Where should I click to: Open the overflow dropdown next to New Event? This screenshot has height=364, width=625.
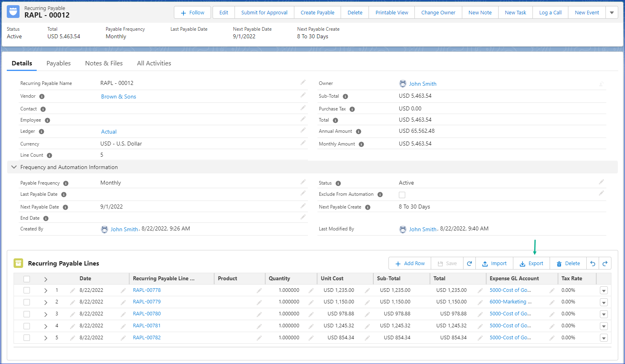[x=612, y=12]
